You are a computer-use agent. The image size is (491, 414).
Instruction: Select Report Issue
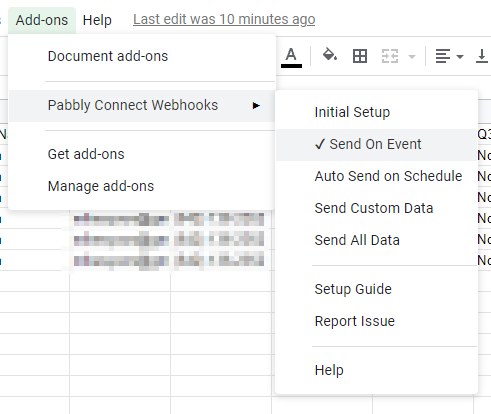coord(377,321)
